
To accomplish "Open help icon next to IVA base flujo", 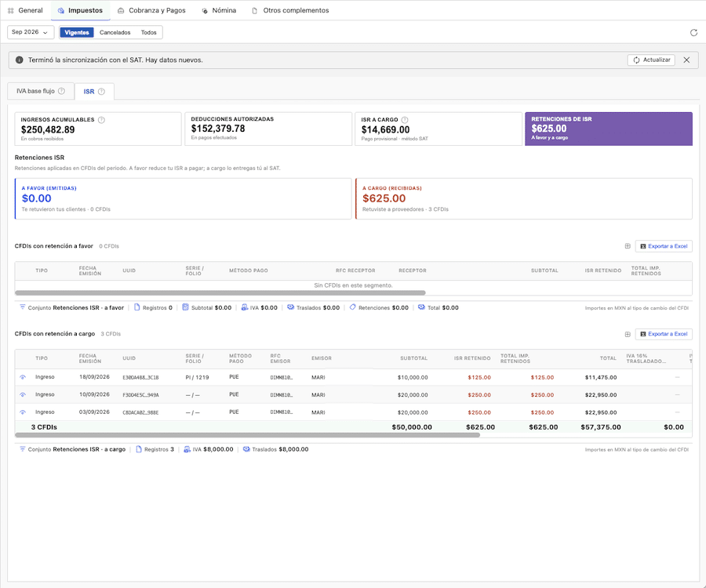I will (62, 91).
